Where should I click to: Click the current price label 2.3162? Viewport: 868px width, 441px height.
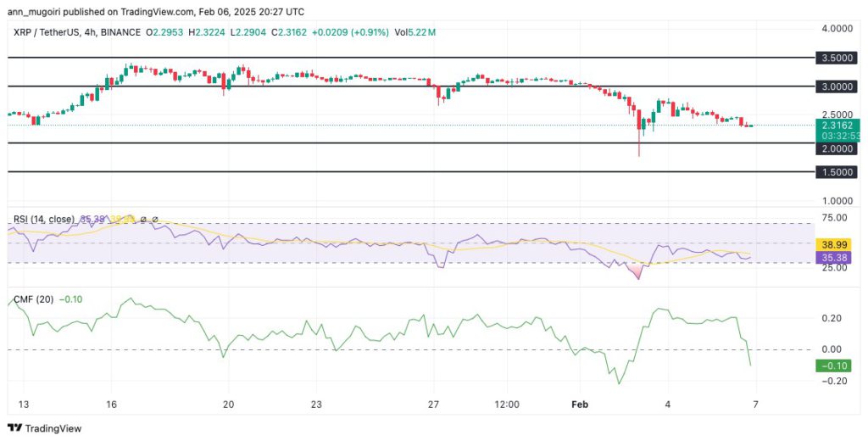tap(837, 126)
